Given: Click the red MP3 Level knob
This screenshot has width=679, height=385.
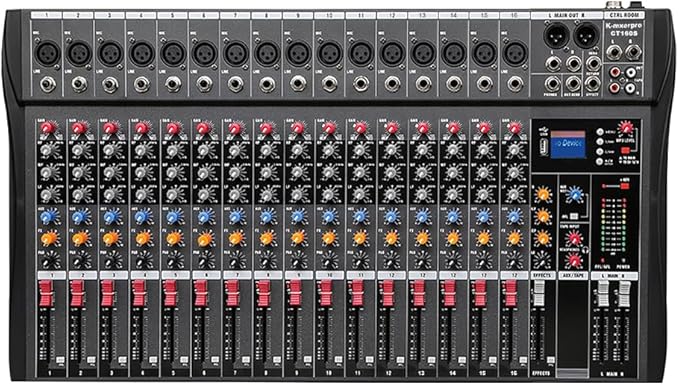Looking at the screenshot, I should coord(626,128).
